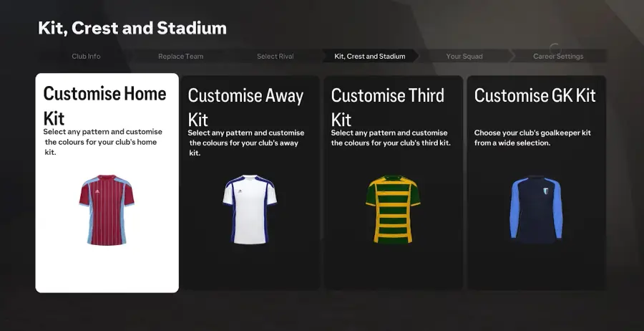Click the away kit description text
Screen dimensions: 644x331
click(246, 143)
